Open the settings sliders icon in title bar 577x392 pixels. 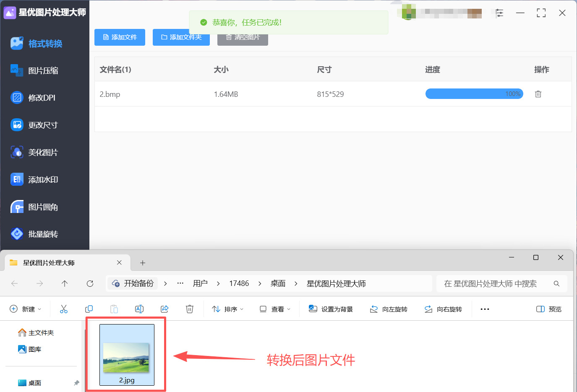499,13
